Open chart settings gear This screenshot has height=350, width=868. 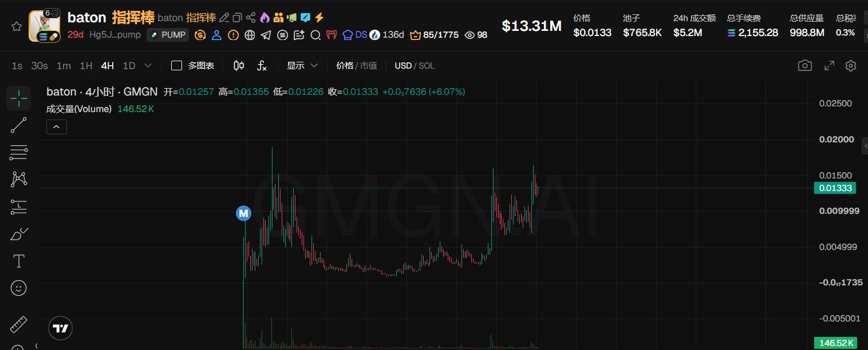(x=851, y=66)
